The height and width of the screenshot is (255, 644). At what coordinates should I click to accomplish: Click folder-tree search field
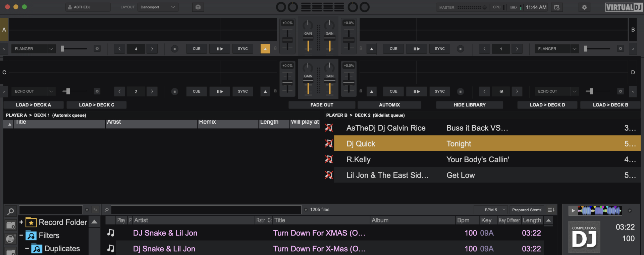click(51, 210)
